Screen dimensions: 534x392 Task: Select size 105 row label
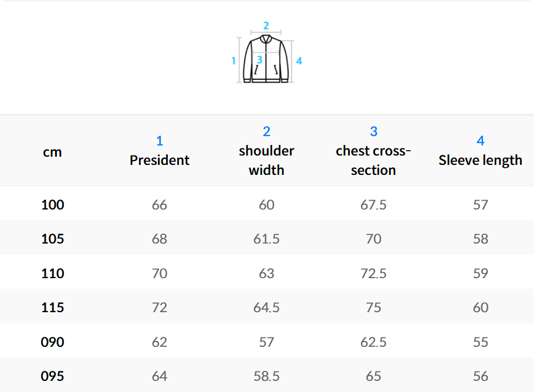[53, 239]
